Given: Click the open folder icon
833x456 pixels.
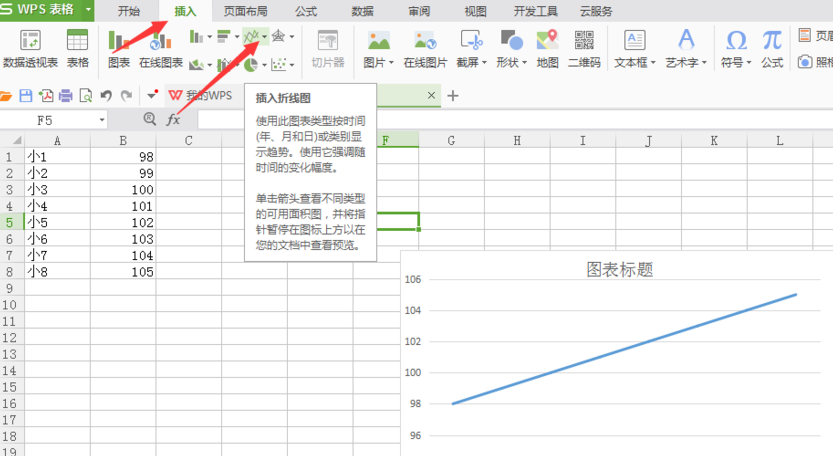Looking at the screenshot, I should (5, 96).
